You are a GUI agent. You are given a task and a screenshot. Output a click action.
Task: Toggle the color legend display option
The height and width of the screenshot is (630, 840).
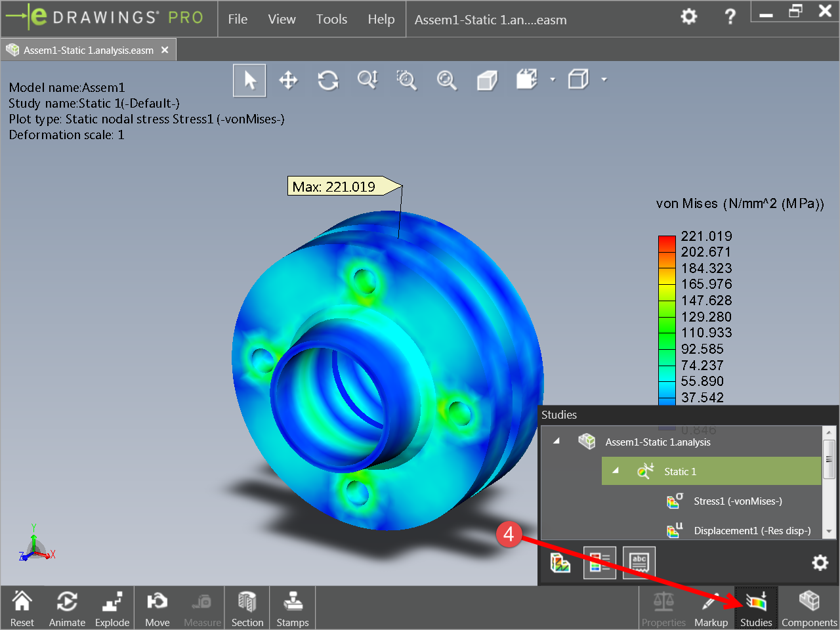tap(599, 562)
